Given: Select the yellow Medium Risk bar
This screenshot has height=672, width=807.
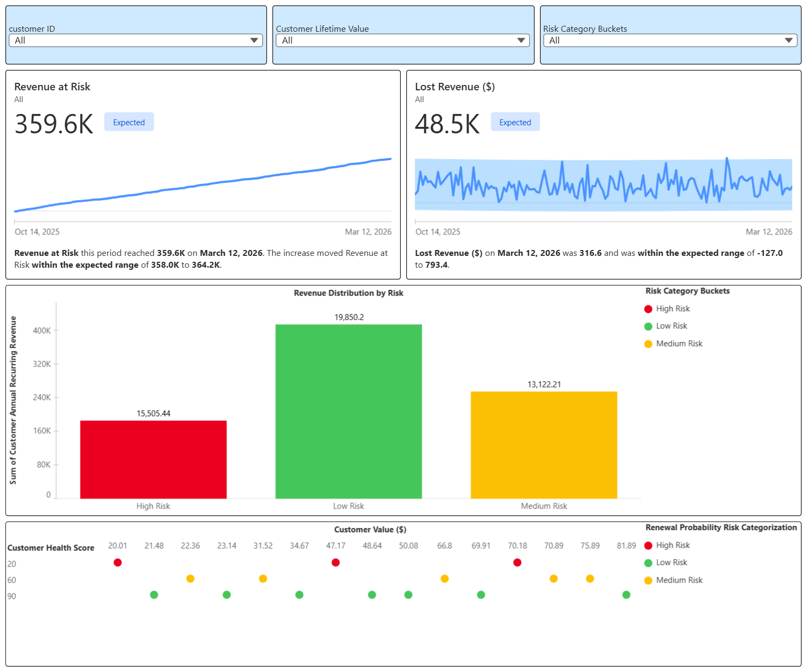Looking at the screenshot, I should click(x=544, y=445).
